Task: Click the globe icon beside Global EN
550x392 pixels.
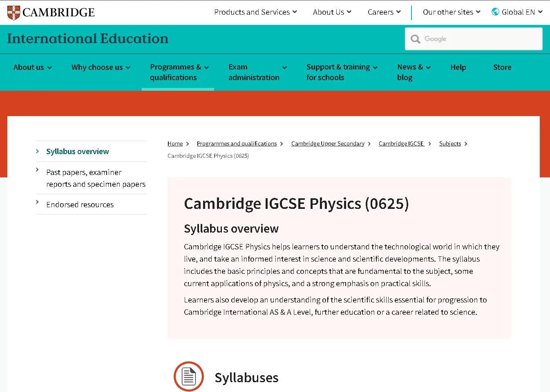Action: tap(495, 12)
